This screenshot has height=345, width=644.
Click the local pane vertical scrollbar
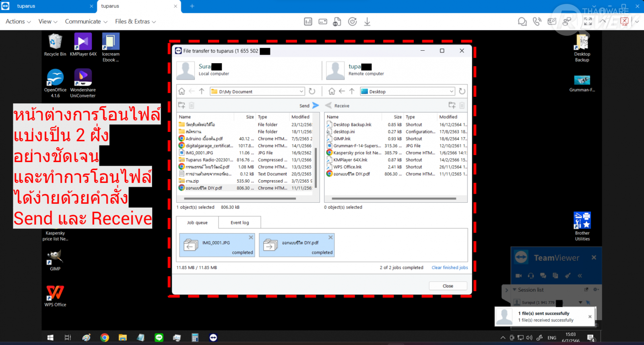[316, 168]
